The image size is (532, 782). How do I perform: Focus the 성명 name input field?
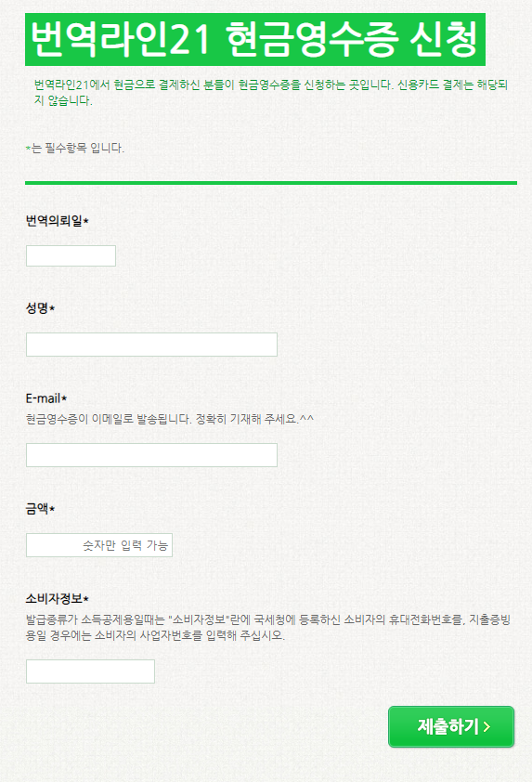151,345
